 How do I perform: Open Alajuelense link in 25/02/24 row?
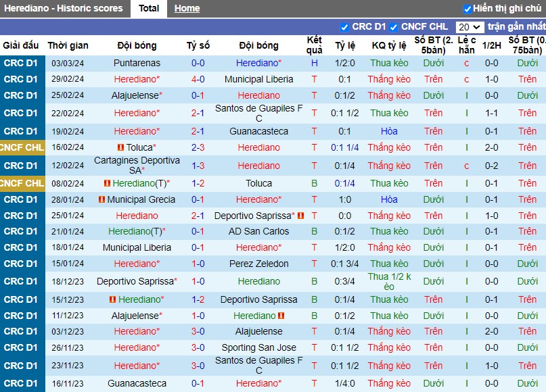pyautogui.click(x=135, y=95)
